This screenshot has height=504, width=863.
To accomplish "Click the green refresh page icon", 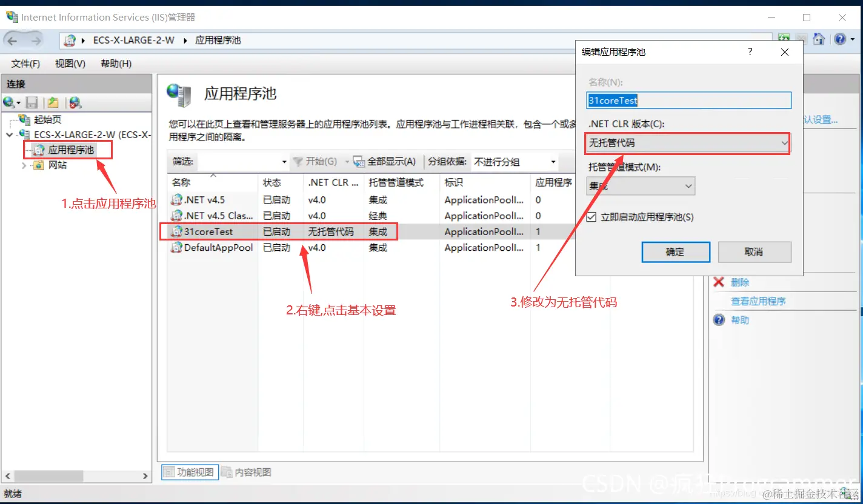I will (x=784, y=39).
